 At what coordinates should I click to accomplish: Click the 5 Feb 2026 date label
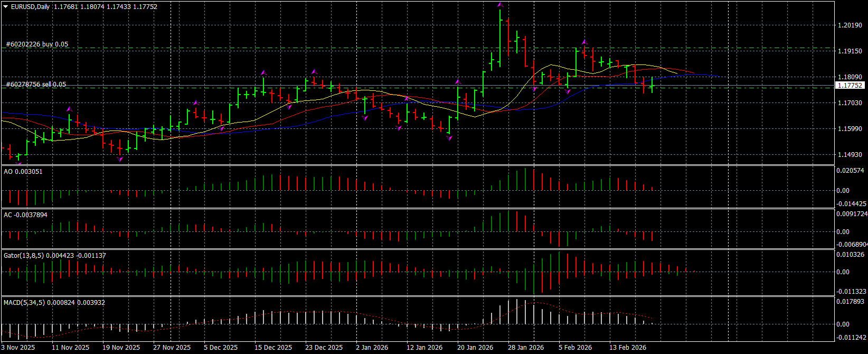click(575, 348)
